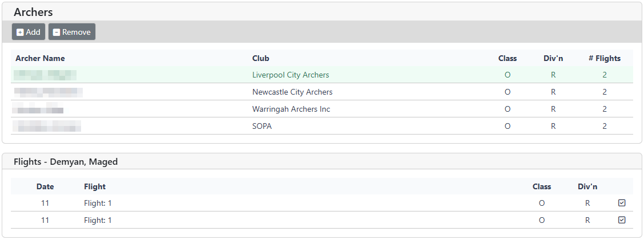The width and height of the screenshot is (644, 240).
Task: Select the Warringah Archers Inc row
Action: 291,109
